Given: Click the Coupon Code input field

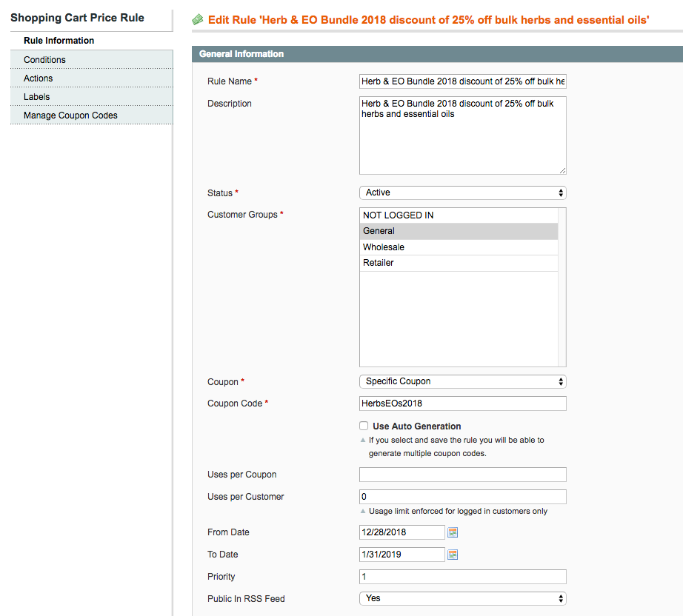Looking at the screenshot, I should click(x=462, y=404).
